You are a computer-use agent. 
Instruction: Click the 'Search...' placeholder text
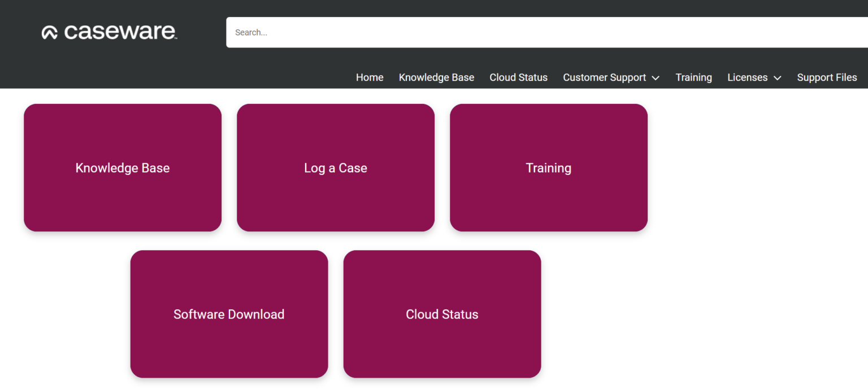coord(251,33)
